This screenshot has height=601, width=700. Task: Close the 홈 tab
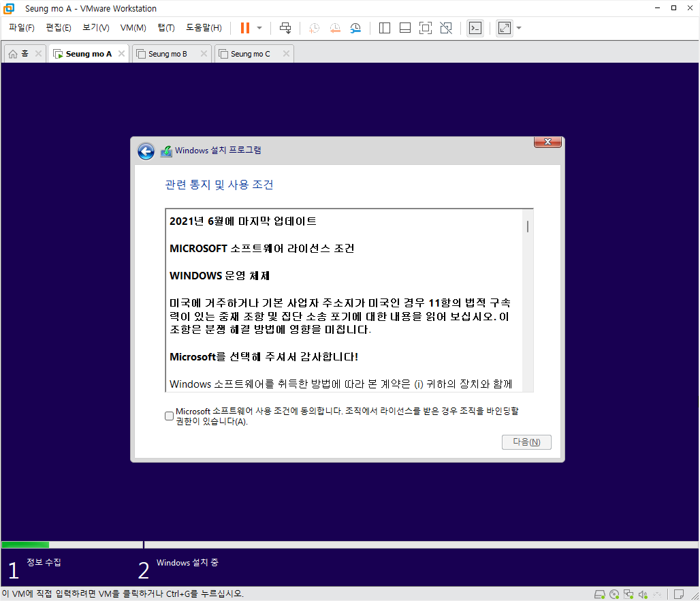tap(38, 54)
